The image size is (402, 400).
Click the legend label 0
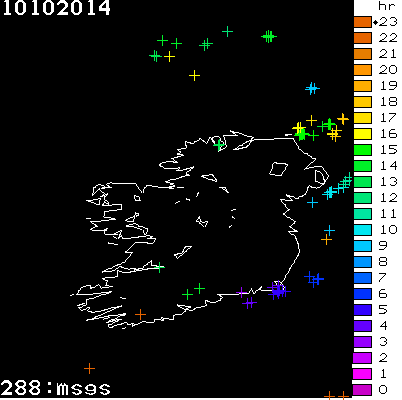(383, 390)
